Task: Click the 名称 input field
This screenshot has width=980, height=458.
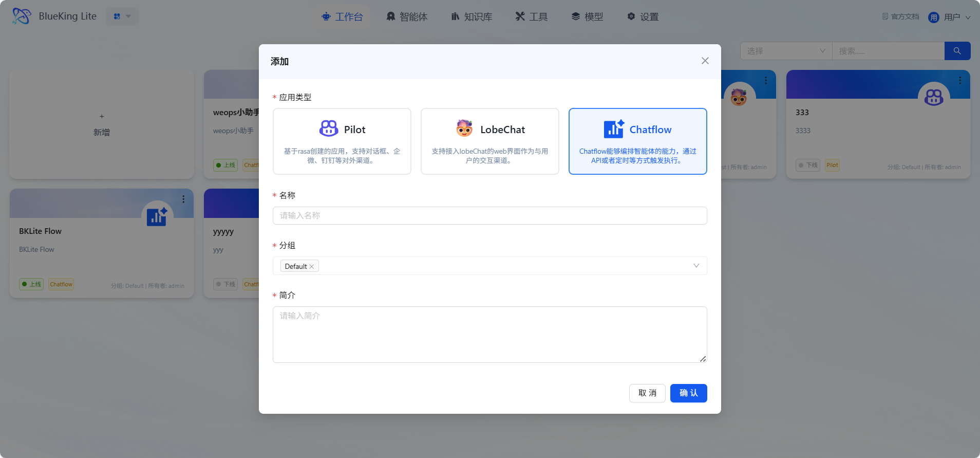Action: pos(489,215)
